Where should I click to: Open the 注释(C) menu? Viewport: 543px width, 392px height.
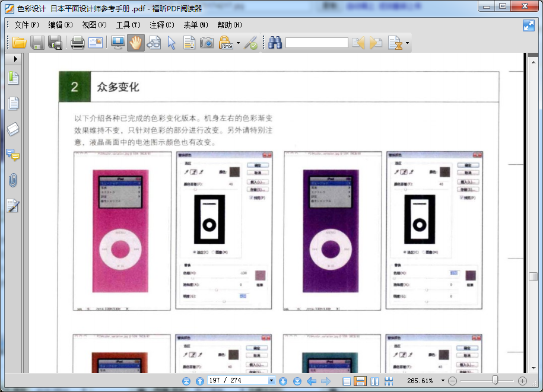(x=162, y=25)
